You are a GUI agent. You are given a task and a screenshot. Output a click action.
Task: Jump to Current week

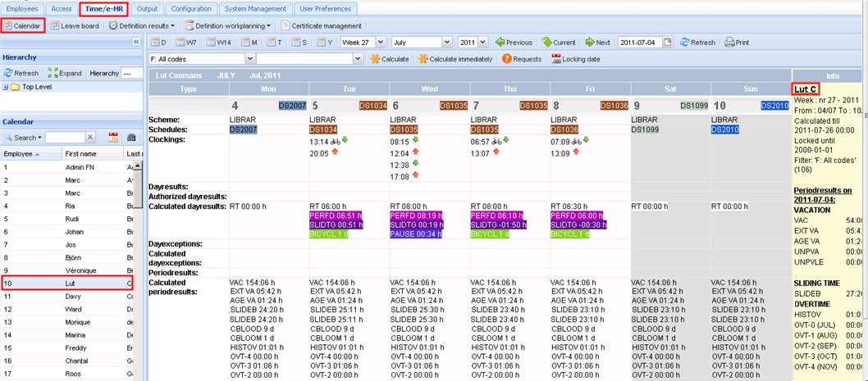click(559, 43)
